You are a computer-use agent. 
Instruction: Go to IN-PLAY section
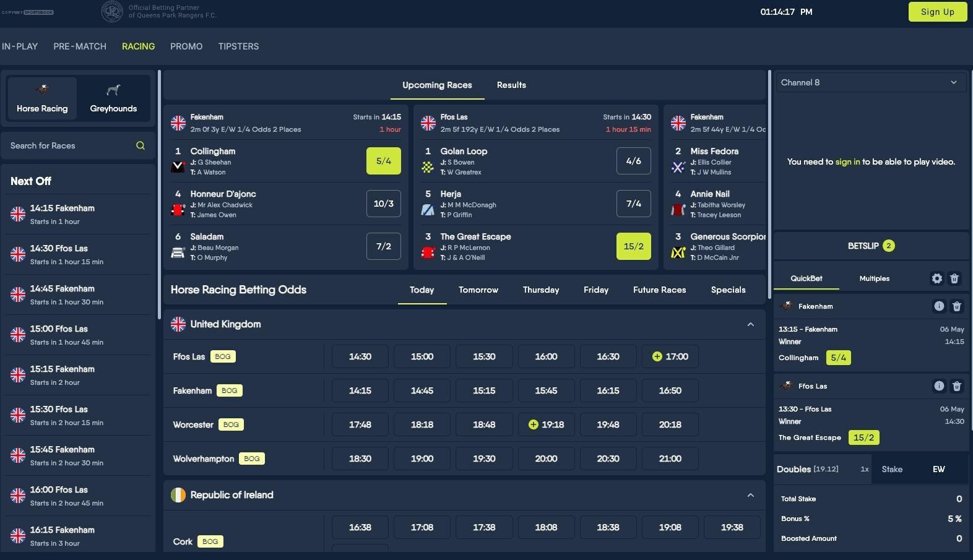pos(20,46)
